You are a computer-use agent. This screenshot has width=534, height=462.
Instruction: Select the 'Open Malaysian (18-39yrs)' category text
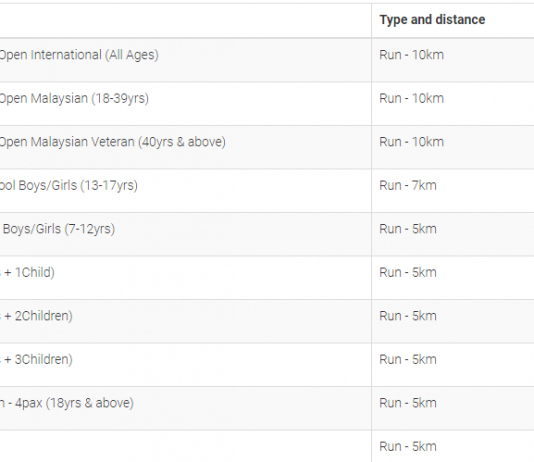(74, 99)
